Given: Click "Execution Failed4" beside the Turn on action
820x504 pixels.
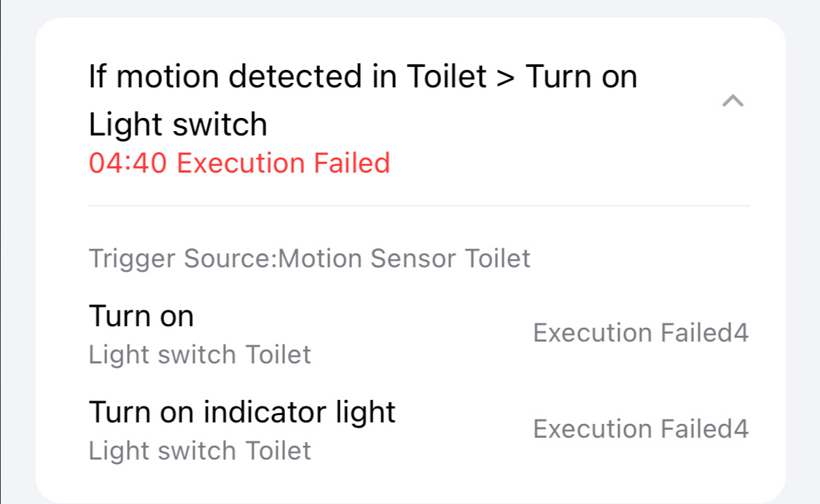Looking at the screenshot, I should (x=640, y=333).
